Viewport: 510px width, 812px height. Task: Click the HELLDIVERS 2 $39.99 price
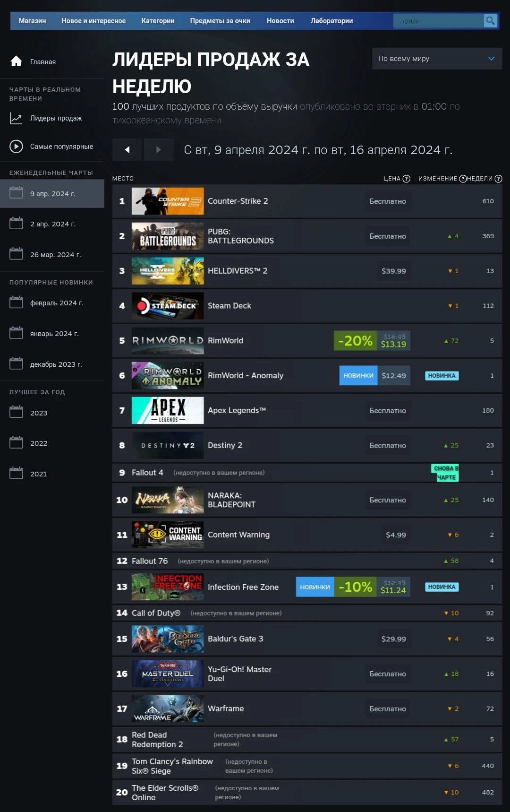[394, 271]
